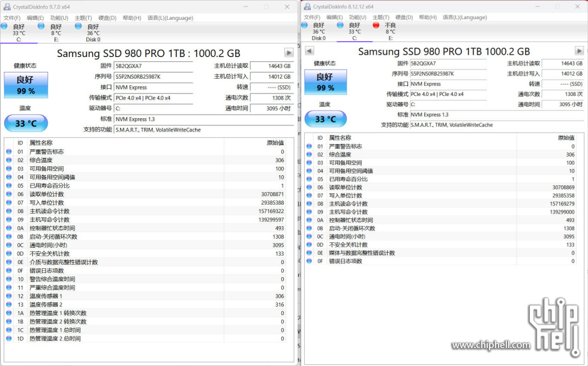
Task: Select Disk 0 tab in left window
Action: 93,32
